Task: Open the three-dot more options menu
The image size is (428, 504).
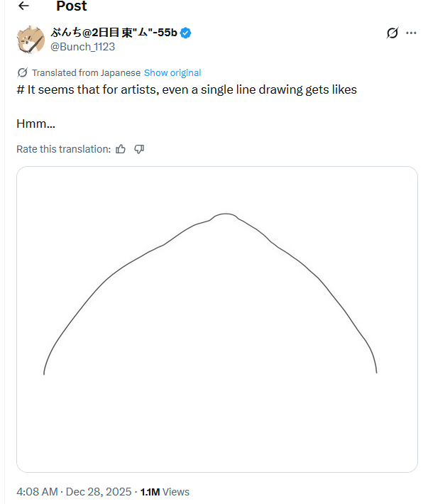Action: pos(411,33)
